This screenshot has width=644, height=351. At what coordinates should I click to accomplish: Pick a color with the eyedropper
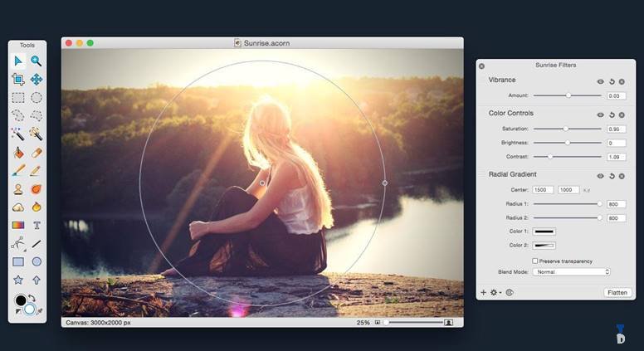40,312
